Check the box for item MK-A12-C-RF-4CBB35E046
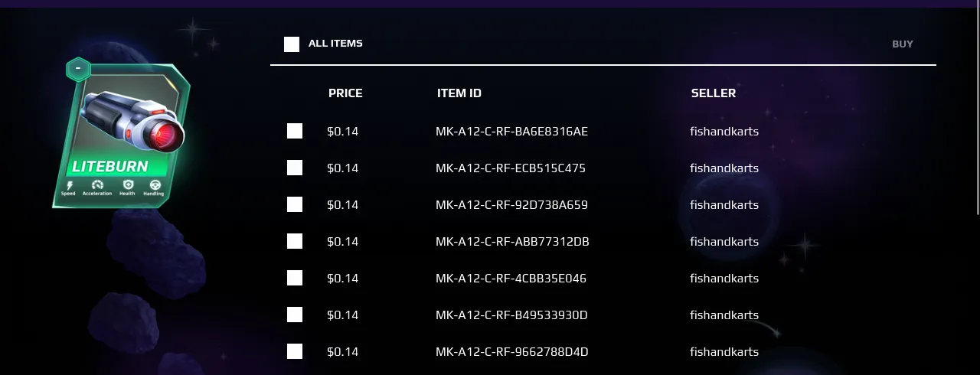Viewport: 980px width, 375px height. pos(295,278)
